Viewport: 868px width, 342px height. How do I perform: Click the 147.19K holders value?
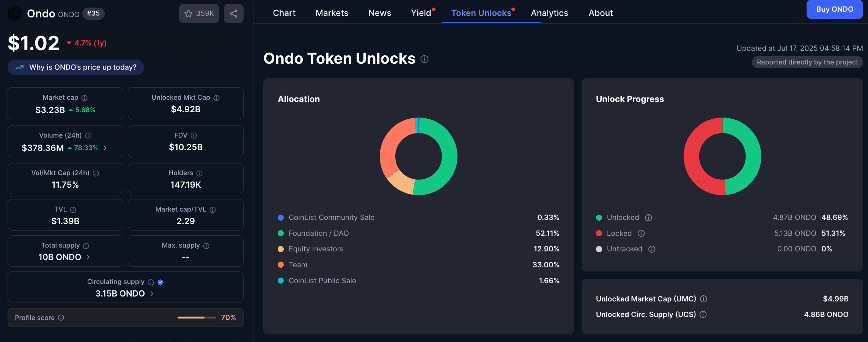(186, 185)
